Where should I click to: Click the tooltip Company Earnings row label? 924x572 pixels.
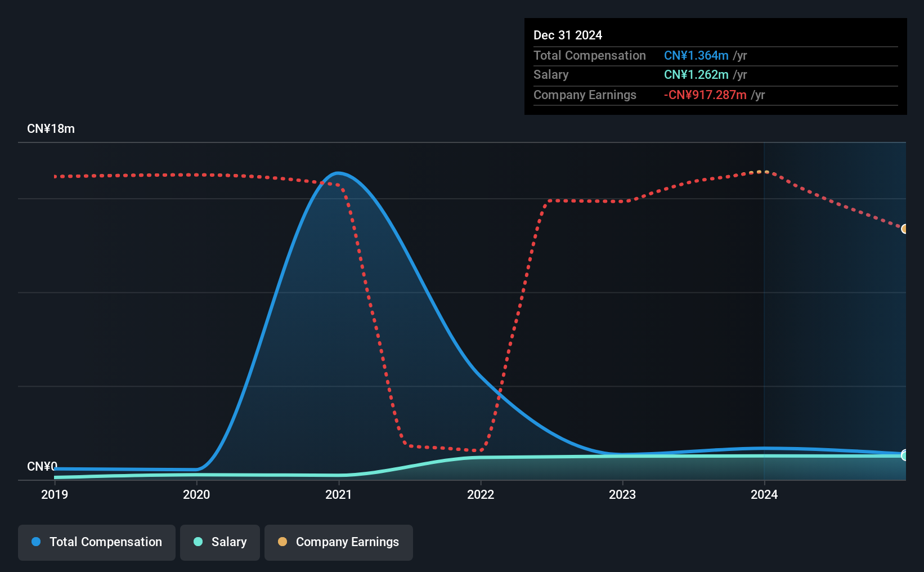(x=585, y=95)
